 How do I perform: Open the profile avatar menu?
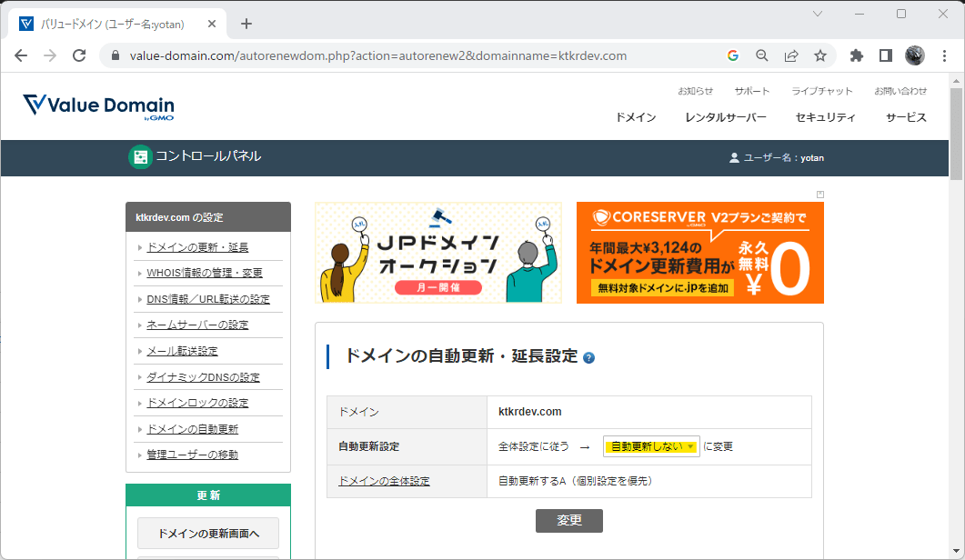click(x=915, y=56)
